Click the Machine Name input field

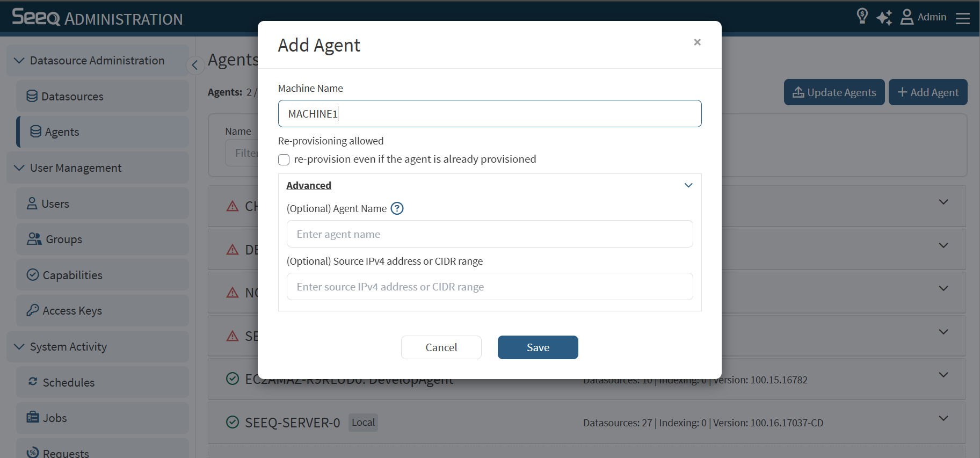pos(489,114)
